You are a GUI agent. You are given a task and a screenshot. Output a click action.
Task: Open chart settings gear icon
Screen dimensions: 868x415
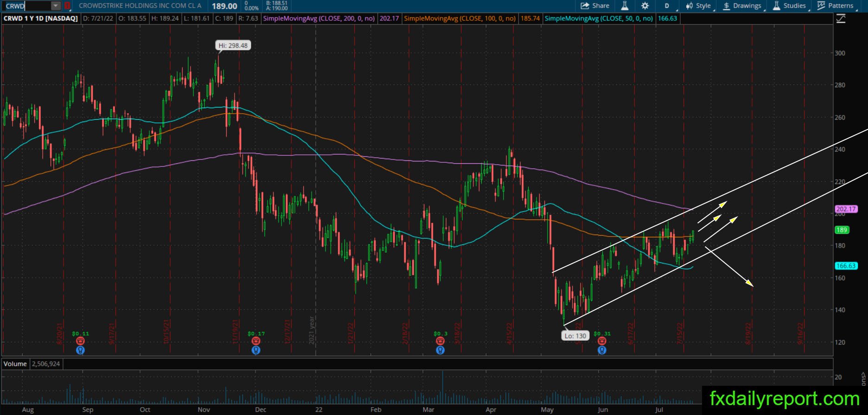[x=645, y=6]
